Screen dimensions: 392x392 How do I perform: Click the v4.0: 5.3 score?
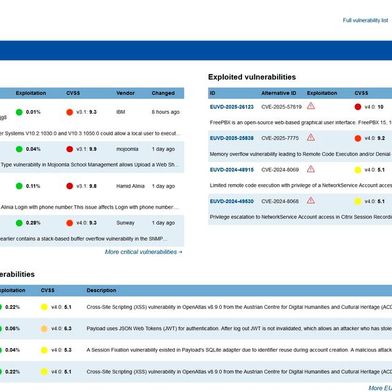[x=61, y=350]
